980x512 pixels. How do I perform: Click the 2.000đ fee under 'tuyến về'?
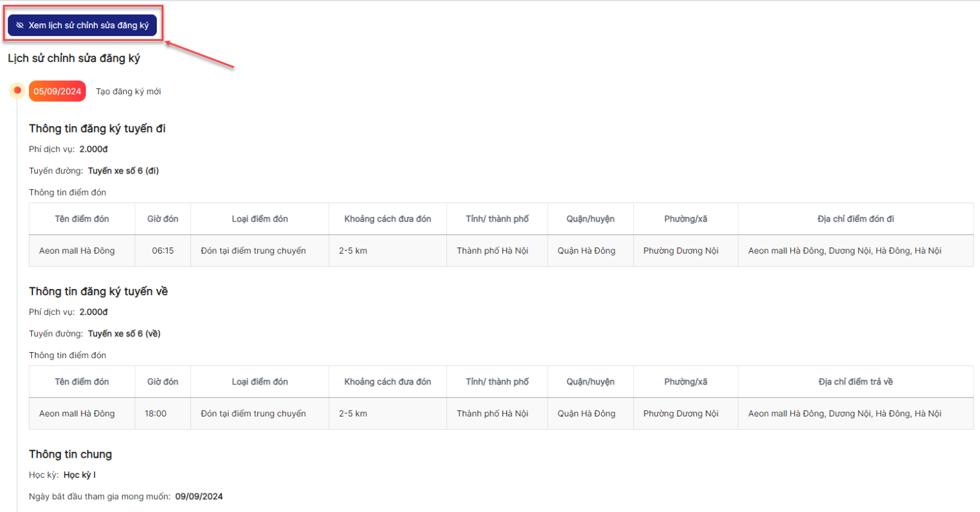(x=94, y=312)
